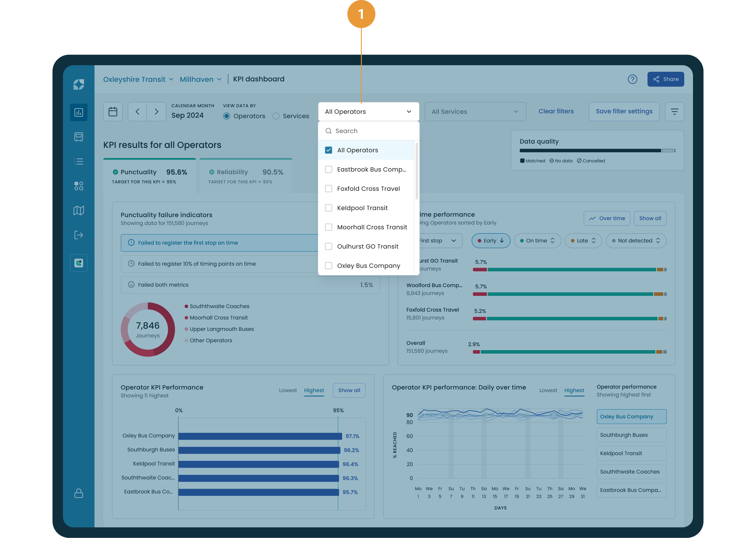Go to previous month arrow

[x=137, y=112]
